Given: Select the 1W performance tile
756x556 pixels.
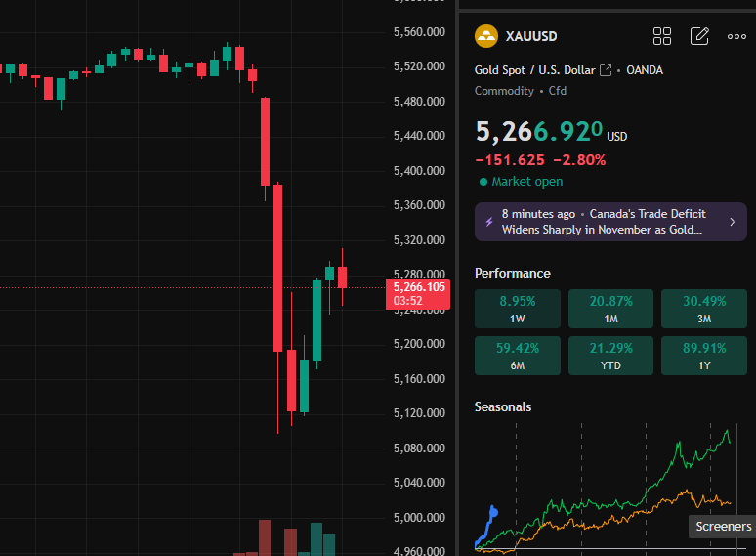Looking at the screenshot, I should (x=518, y=309).
